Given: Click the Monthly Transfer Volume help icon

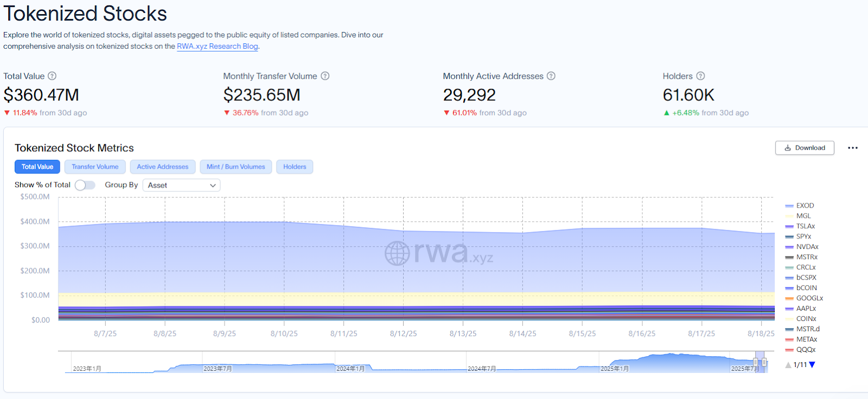Looking at the screenshot, I should [x=325, y=76].
